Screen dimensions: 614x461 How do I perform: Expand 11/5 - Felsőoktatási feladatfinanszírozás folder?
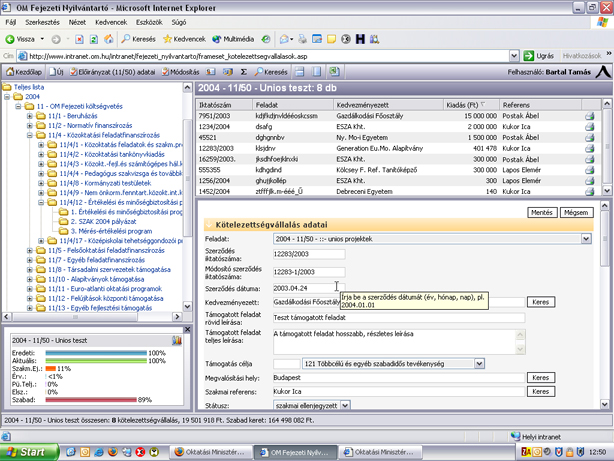pos(30,250)
